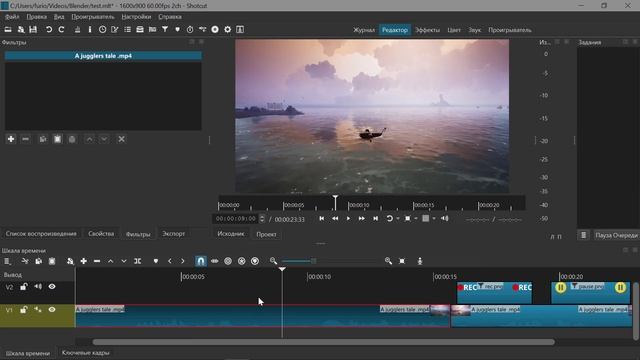The width and height of the screenshot is (640, 360).
Task: Overwrite clip with the timeline down-chevron icon
Action: [124, 261]
